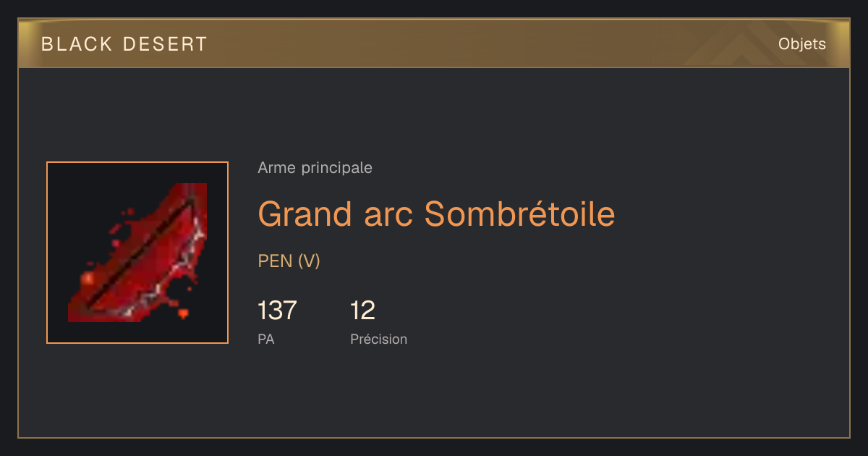The width and height of the screenshot is (868, 456).
Task: Click the small red droplet beside the bow
Action: click(183, 313)
